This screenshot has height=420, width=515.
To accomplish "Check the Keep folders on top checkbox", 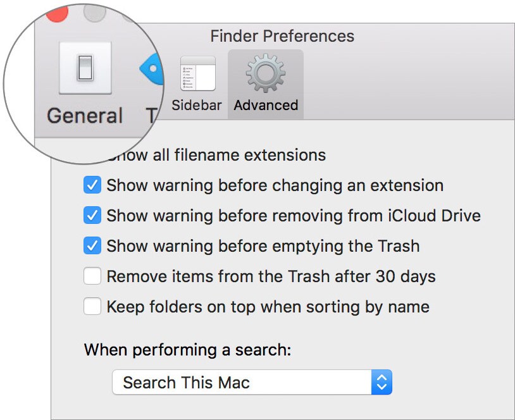I will 92,307.
